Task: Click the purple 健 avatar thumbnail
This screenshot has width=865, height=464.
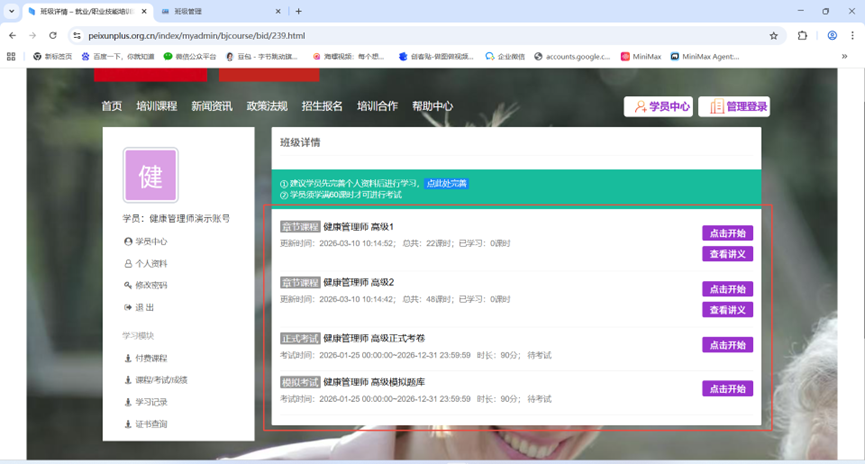Action: click(x=150, y=176)
